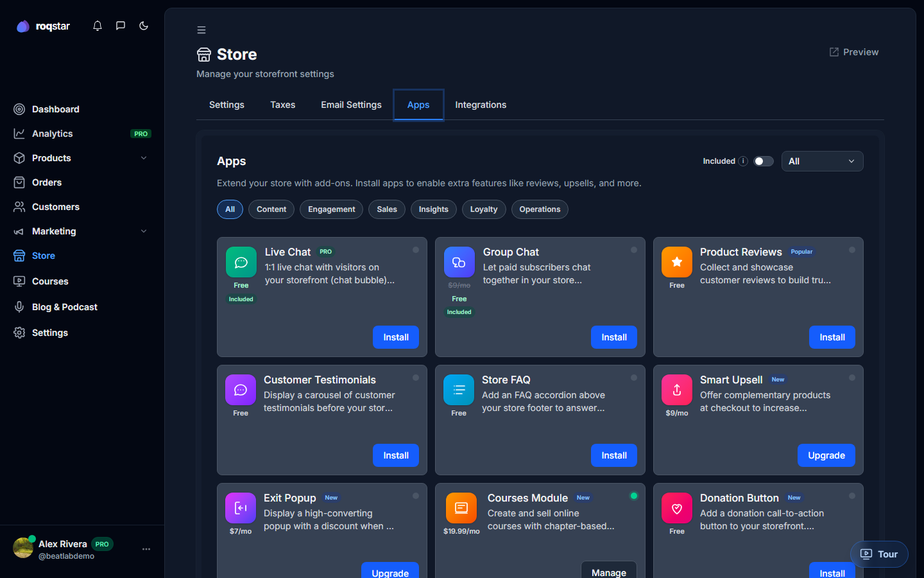Upgrade for the Exit Popup app

tap(390, 571)
